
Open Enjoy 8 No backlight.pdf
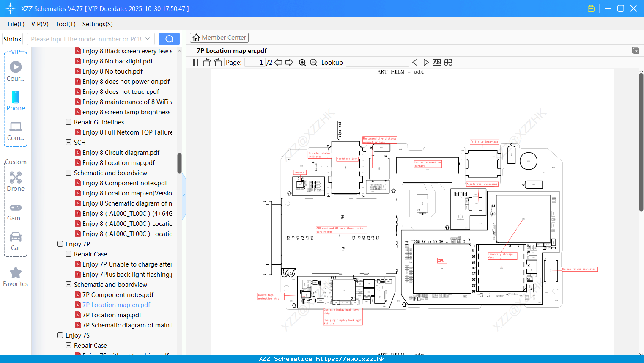(118, 61)
